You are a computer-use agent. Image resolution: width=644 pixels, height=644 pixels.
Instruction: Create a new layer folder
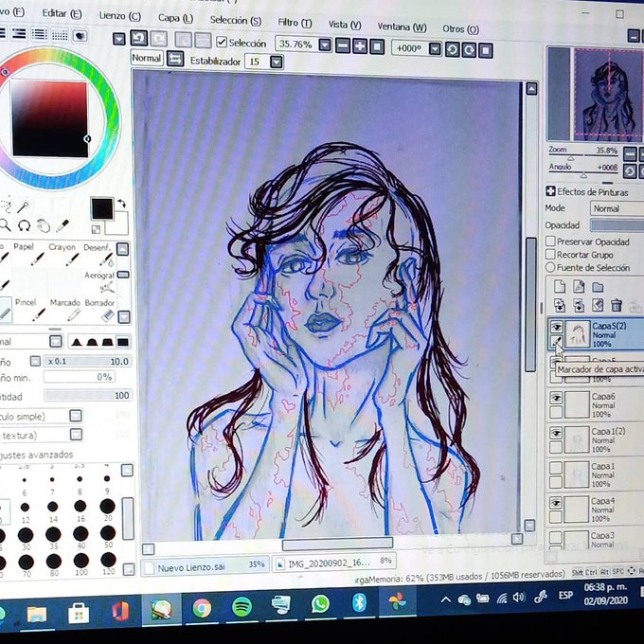coord(598,287)
